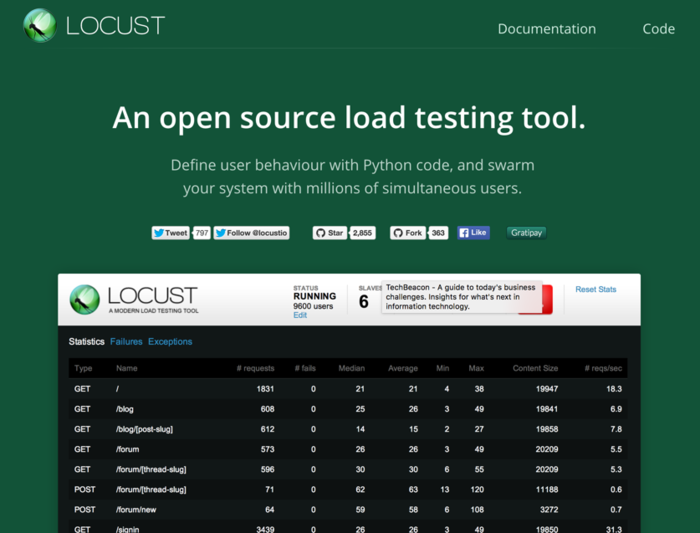
Task: Sort by the Name column header
Action: click(x=127, y=368)
